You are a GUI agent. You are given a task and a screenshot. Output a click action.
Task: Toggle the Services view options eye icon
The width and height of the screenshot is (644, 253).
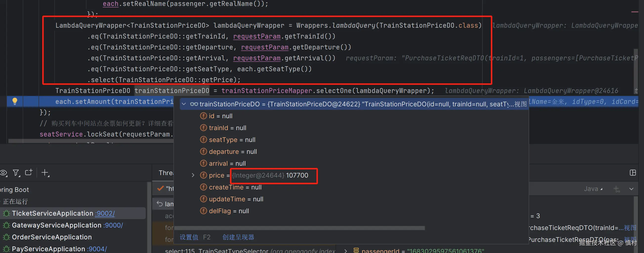pyautogui.click(x=4, y=173)
